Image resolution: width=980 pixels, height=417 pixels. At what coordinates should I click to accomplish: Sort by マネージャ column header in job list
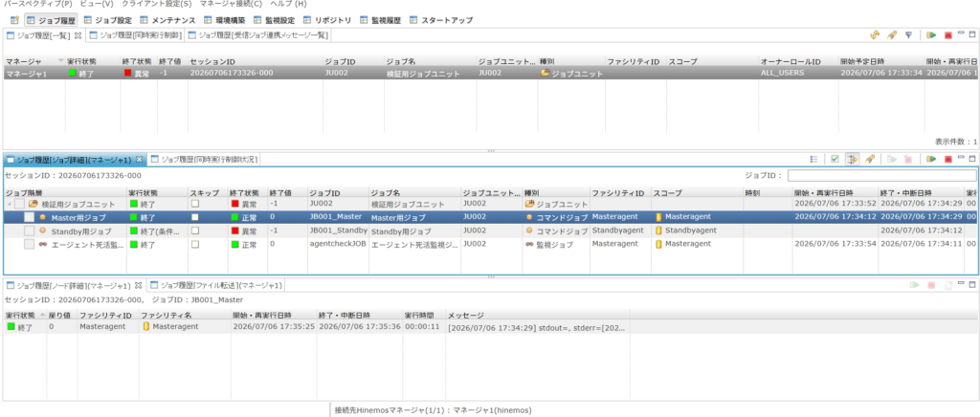(x=33, y=61)
